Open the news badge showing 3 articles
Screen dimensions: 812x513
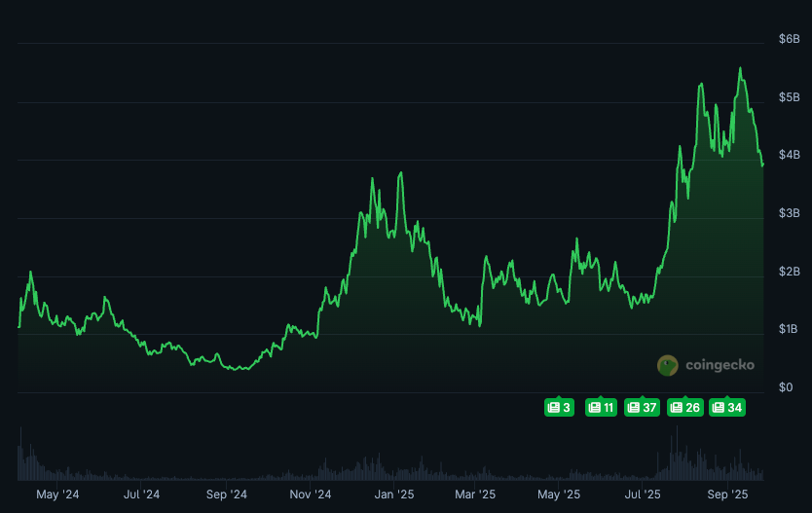tap(559, 407)
